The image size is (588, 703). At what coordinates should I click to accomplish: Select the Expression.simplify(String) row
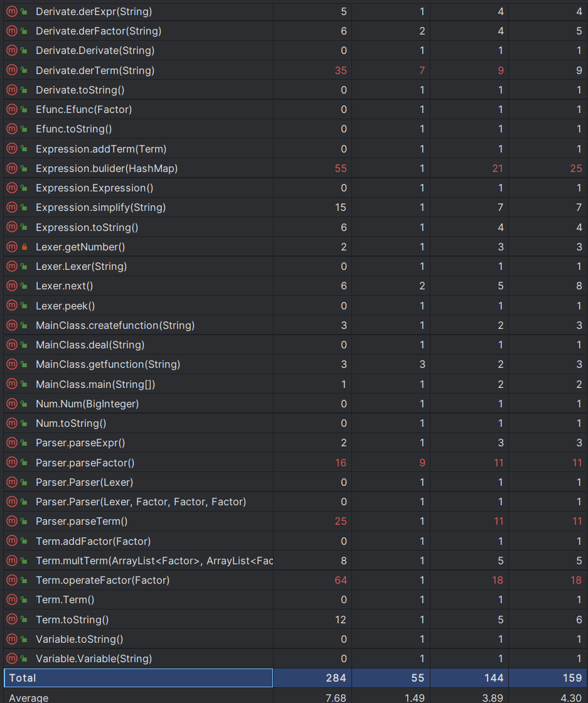(294, 207)
